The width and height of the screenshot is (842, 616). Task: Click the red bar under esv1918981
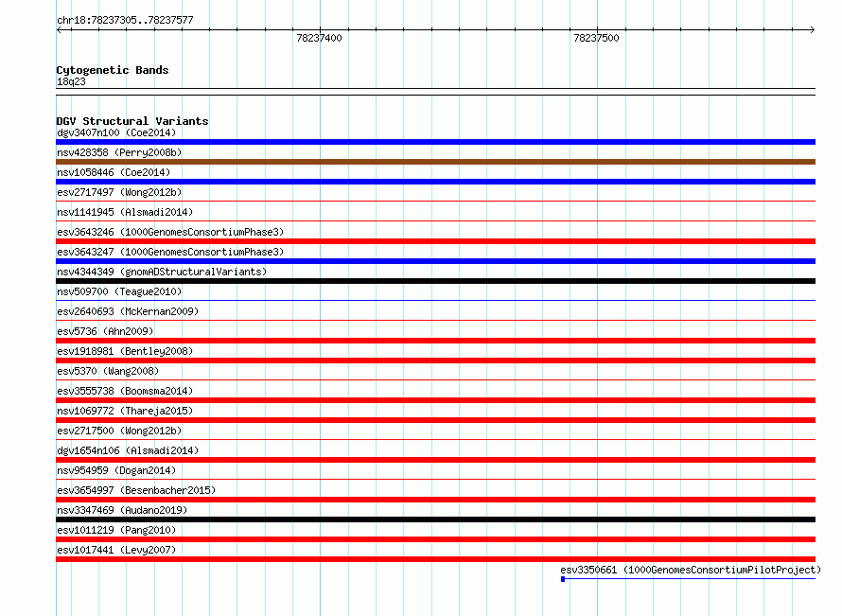coord(435,361)
